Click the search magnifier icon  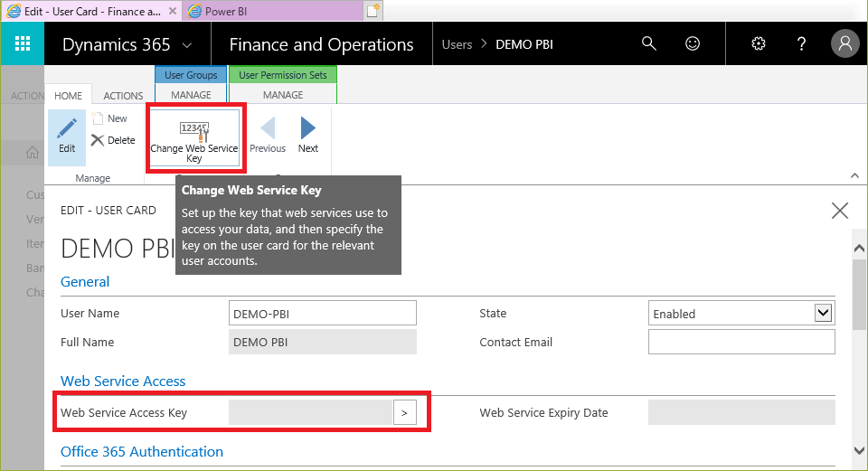[649, 43]
